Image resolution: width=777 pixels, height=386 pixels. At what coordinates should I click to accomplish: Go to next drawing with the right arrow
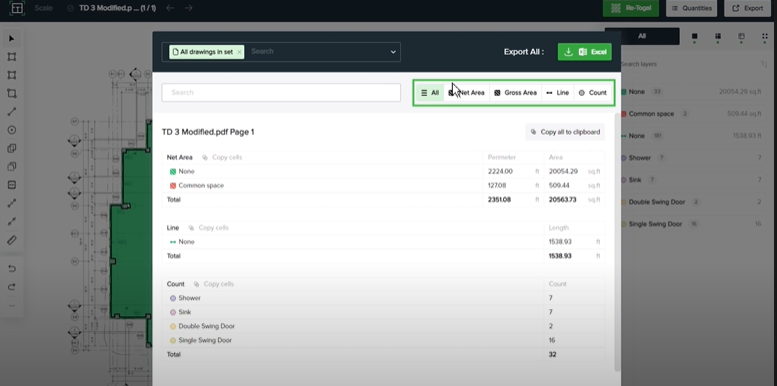pos(188,8)
